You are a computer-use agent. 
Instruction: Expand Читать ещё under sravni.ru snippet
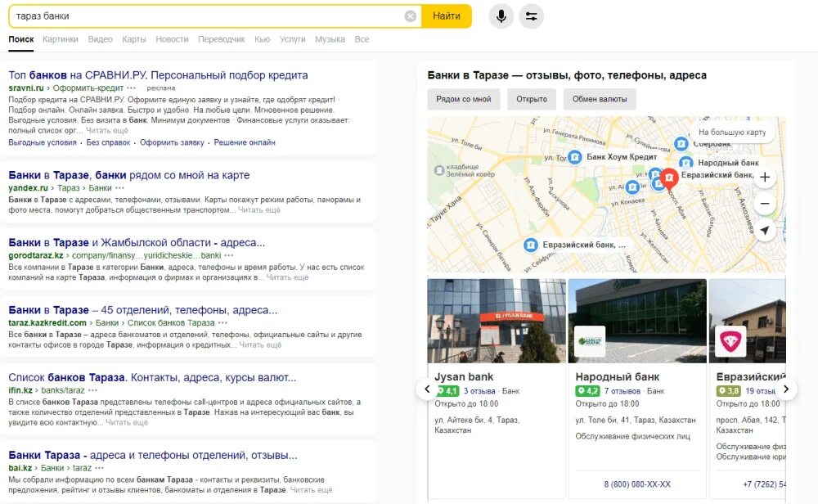coord(107,130)
